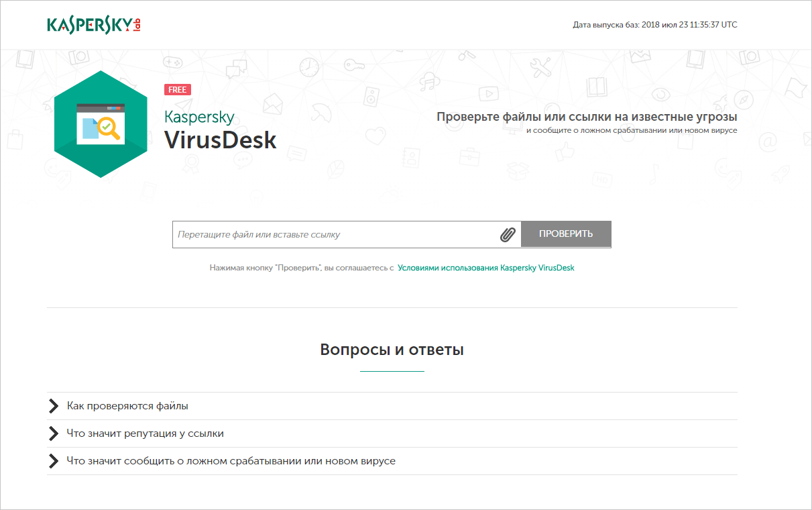The image size is (812, 510).
Task: Click the ПРОВЕРИТЬ button
Action: click(566, 234)
